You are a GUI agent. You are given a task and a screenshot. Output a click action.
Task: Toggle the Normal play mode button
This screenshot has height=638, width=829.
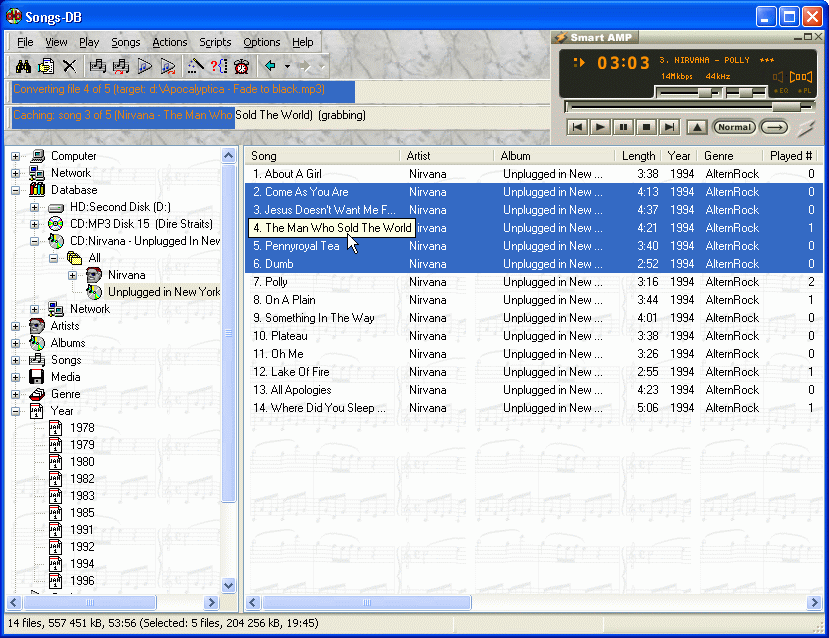[734, 127]
